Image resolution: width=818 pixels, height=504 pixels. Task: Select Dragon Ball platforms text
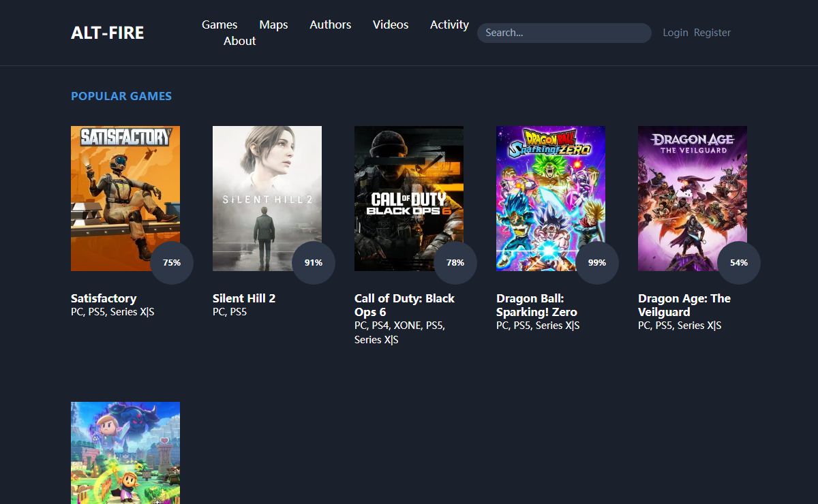pyautogui.click(x=538, y=326)
